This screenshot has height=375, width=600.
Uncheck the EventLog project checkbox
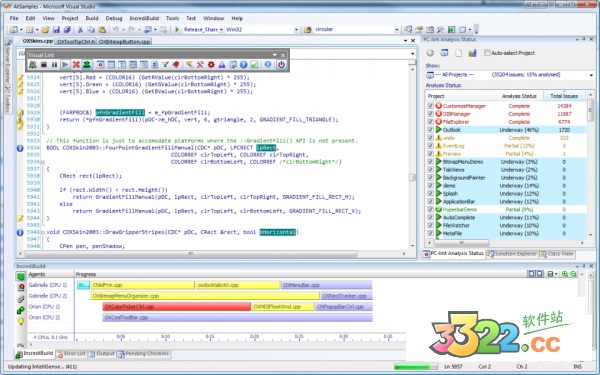tap(430, 146)
